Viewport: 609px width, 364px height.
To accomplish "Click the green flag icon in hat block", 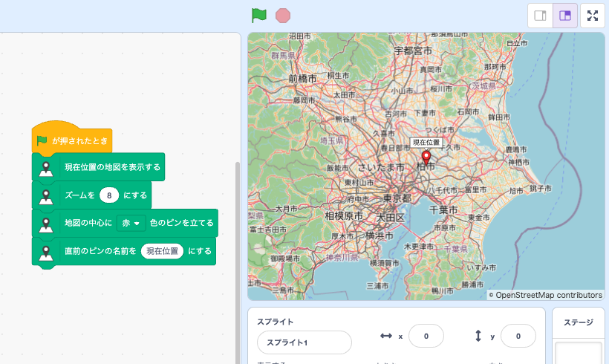I will [42, 140].
